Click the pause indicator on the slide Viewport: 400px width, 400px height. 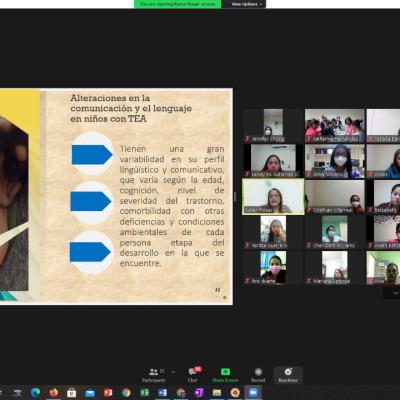coord(217,290)
